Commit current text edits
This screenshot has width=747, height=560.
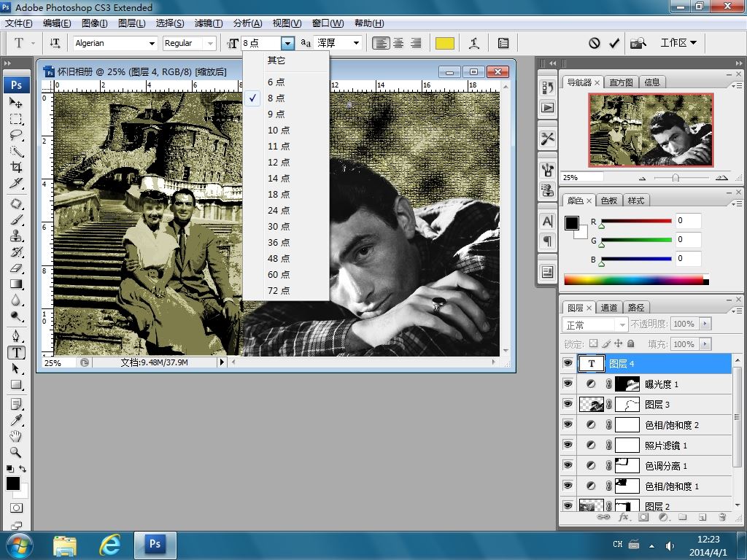614,43
